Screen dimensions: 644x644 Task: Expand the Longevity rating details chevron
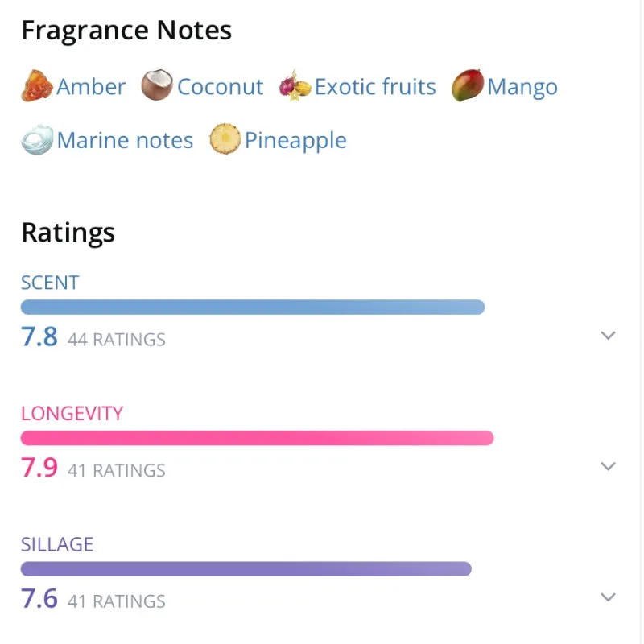click(x=609, y=466)
